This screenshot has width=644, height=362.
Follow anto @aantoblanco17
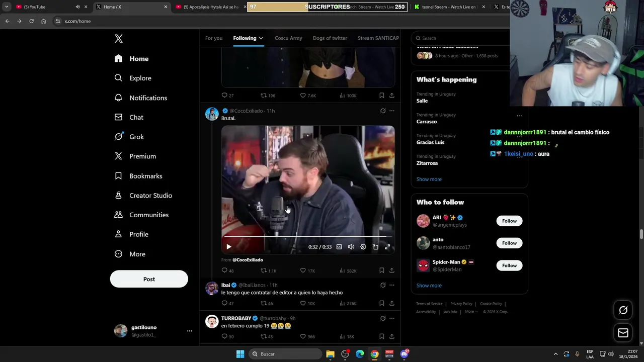pos(509,243)
